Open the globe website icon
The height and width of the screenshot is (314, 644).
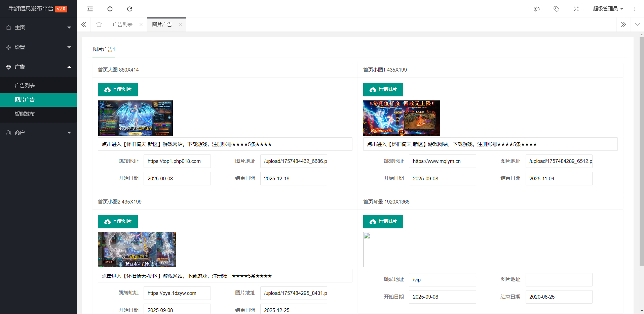point(110,9)
